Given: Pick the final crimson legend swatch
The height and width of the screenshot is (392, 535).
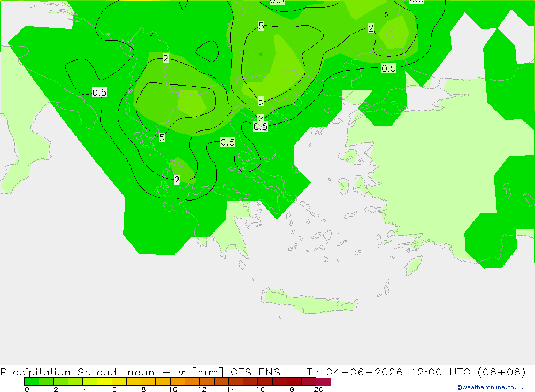Looking at the screenshot, I should (x=324, y=381).
